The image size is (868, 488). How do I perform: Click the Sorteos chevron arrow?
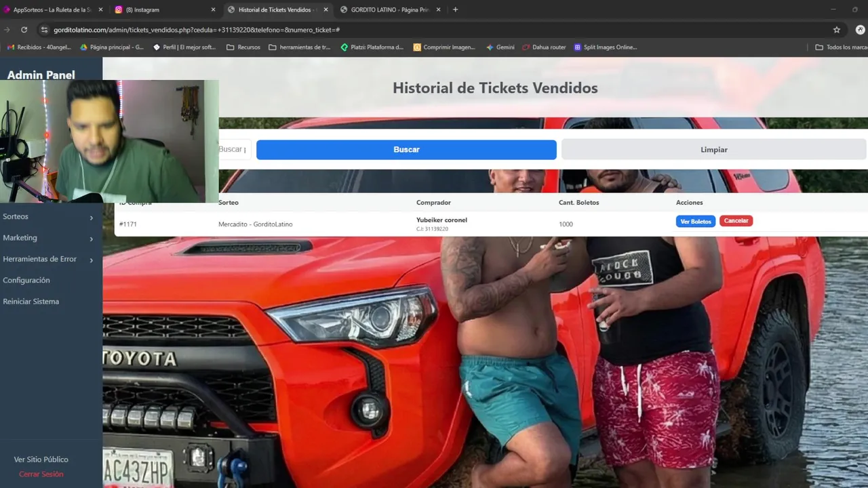[x=92, y=218]
